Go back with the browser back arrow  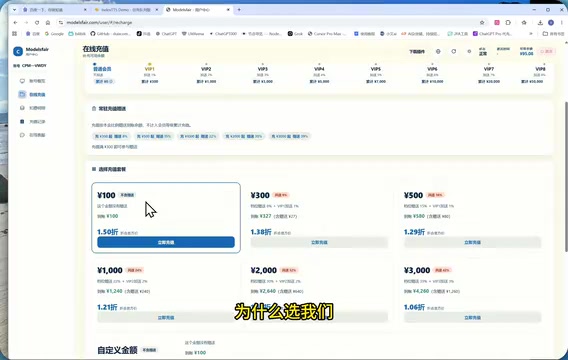15,22
